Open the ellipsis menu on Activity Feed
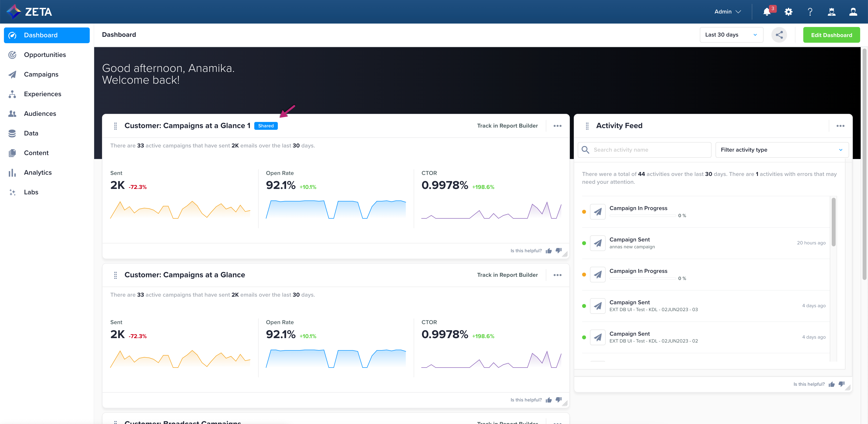The height and width of the screenshot is (424, 868). tap(840, 125)
